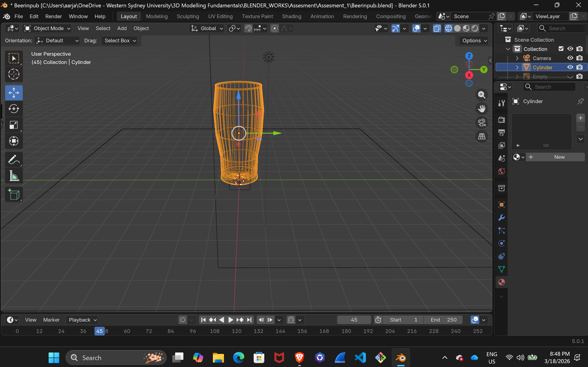This screenshot has width=588, height=367.
Task: Disable rendering of the Camera object
Action: pos(579,58)
